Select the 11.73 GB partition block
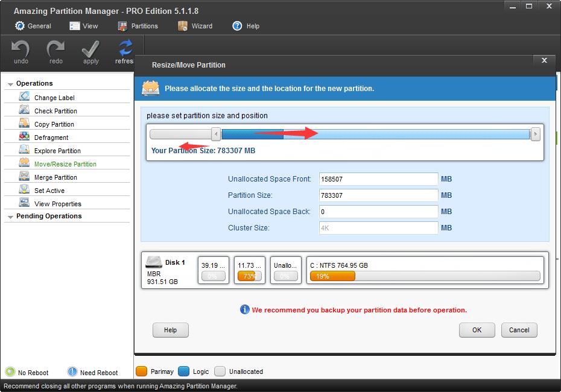561x392 pixels. point(250,270)
